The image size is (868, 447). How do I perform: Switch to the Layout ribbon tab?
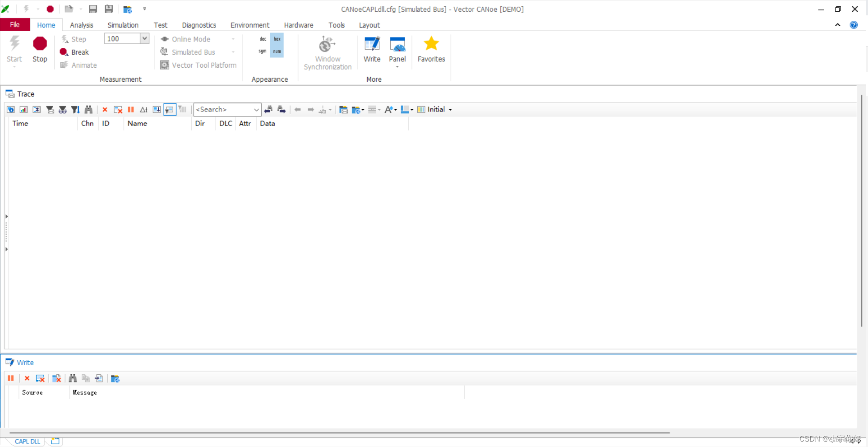pyautogui.click(x=369, y=25)
